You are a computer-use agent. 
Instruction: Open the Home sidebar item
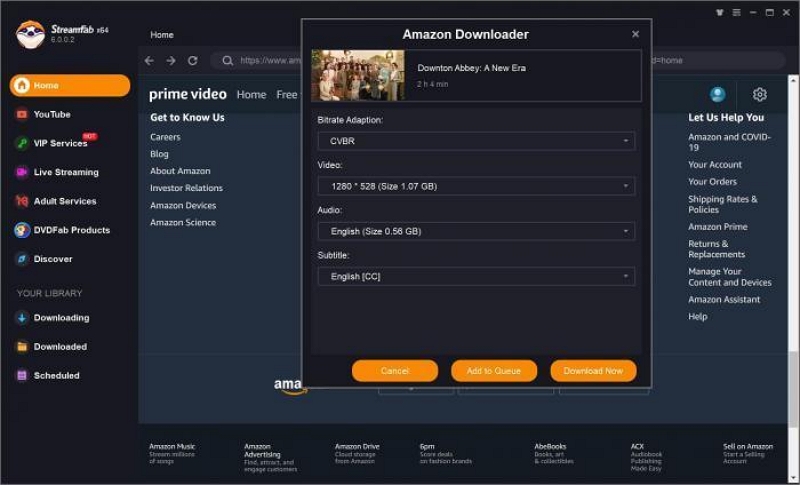[x=70, y=85]
